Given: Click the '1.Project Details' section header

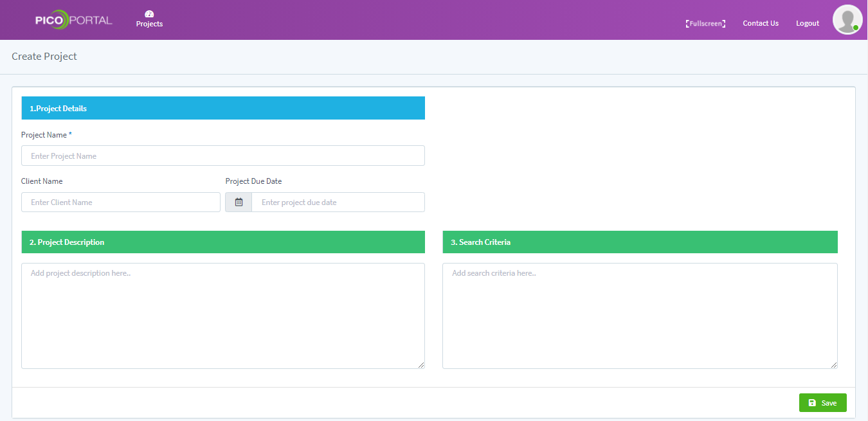Looking at the screenshot, I should click(223, 108).
